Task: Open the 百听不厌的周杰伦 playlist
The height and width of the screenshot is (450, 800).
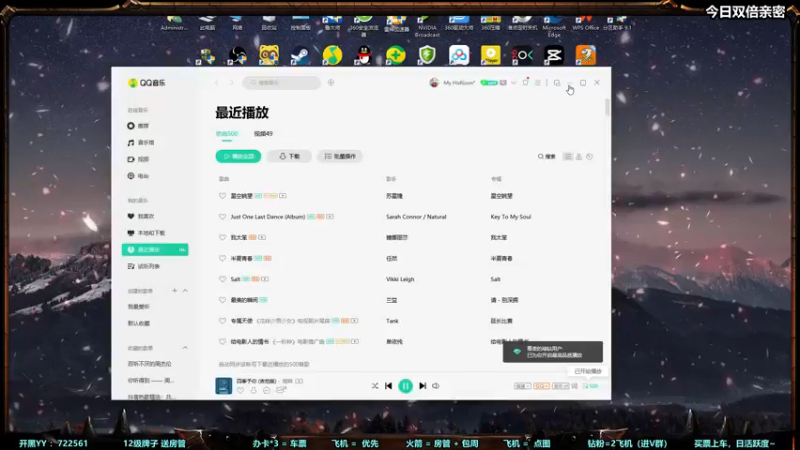Action: pyautogui.click(x=149, y=364)
